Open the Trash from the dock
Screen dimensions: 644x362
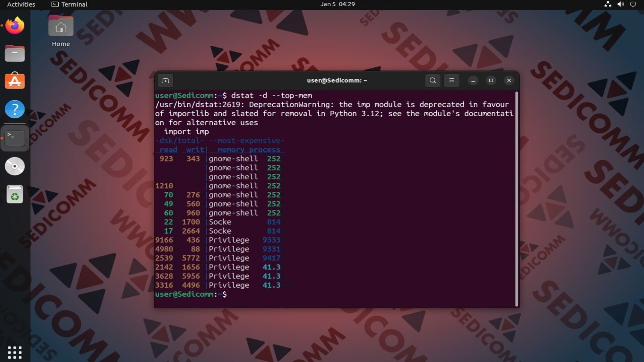[x=15, y=194]
